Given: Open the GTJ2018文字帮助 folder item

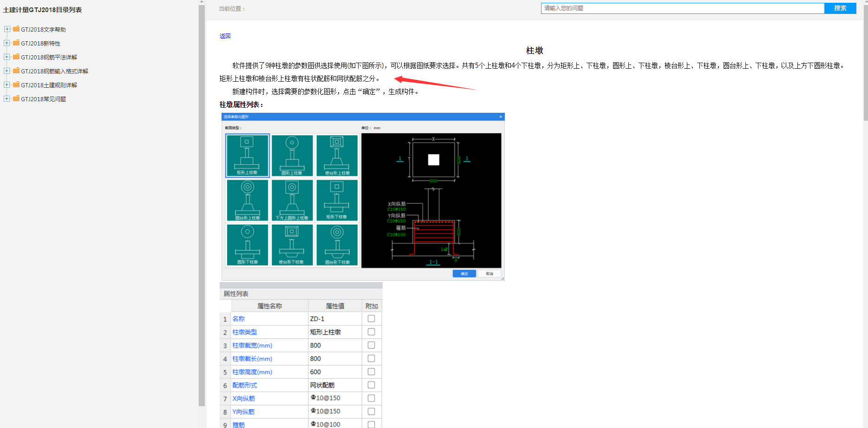Looking at the screenshot, I should tap(43, 30).
